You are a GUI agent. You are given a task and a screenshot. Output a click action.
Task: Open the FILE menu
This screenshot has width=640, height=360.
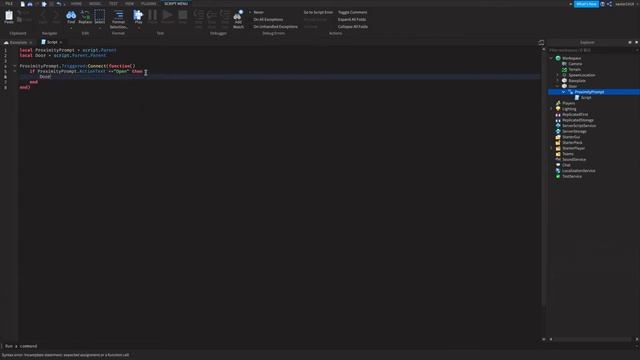pos(9,4)
